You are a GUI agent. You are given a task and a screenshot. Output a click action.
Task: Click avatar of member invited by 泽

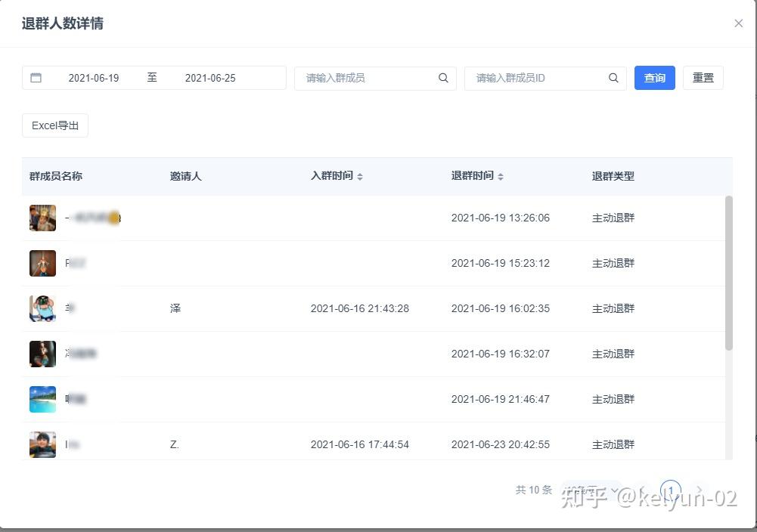(x=42, y=308)
